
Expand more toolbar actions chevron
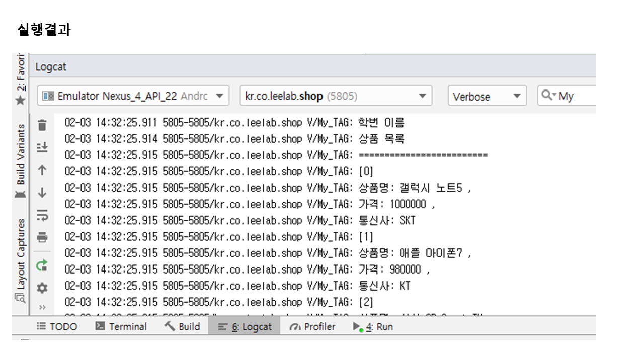pos(42,307)
